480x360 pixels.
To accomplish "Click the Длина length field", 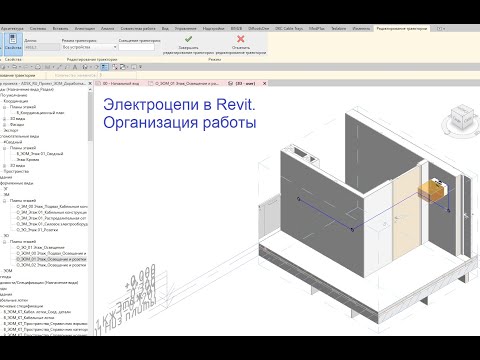I will pyautogui.click(x=42, y=47).
